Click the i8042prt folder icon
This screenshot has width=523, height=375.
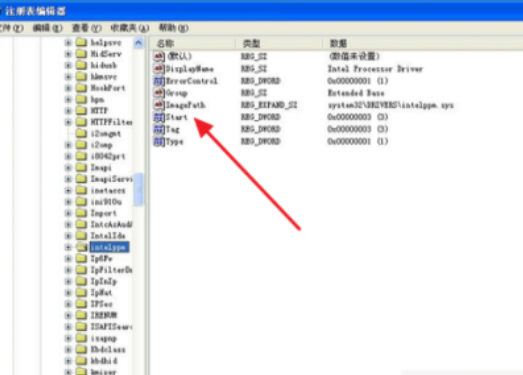tap(81, 156)
